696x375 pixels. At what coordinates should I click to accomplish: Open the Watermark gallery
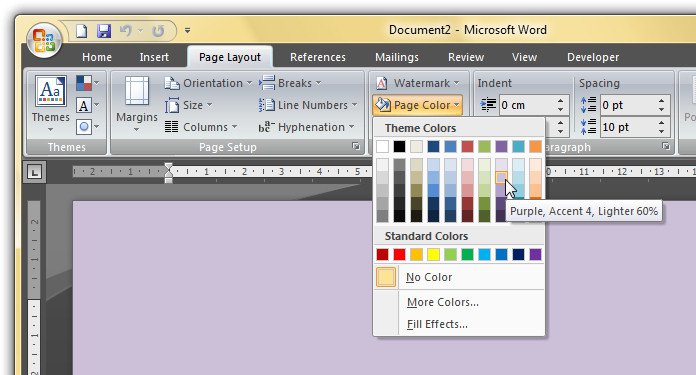(x=418, y=83)
